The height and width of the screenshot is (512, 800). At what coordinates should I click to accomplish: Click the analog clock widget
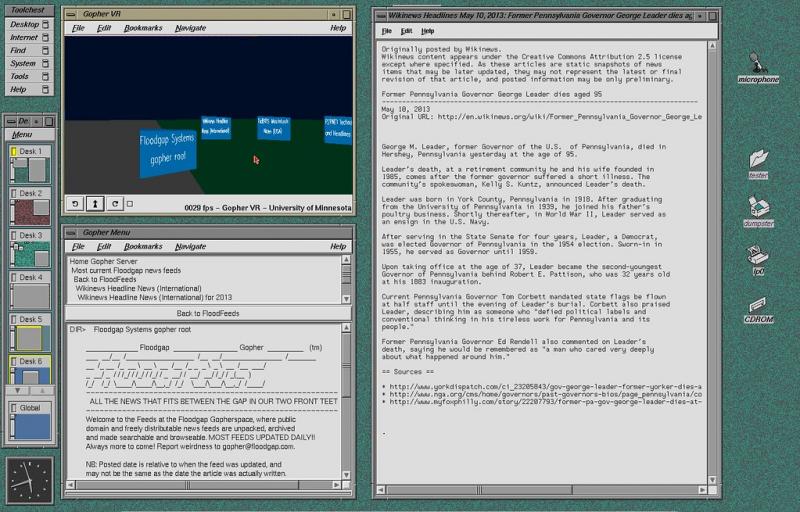point(30,480)
